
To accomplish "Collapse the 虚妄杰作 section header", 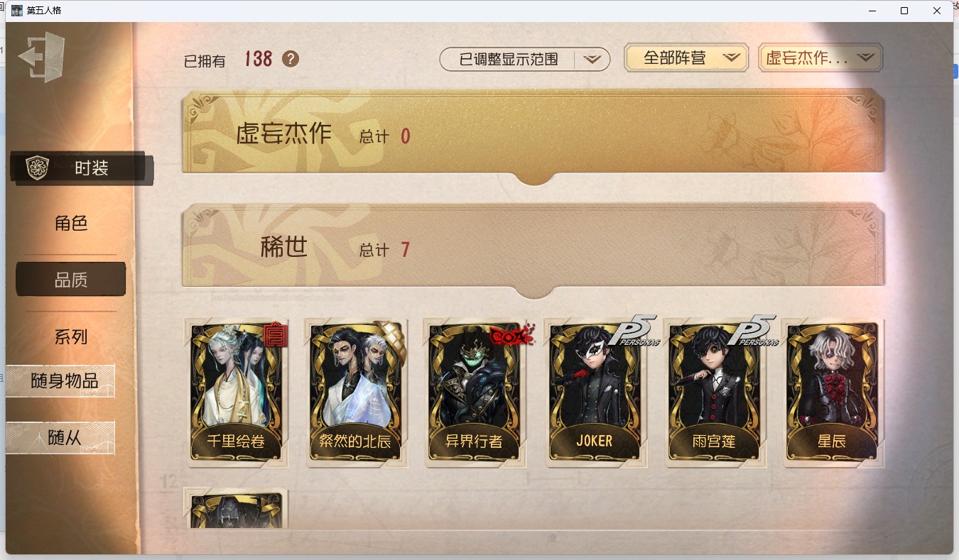I will [x=533, y=135].
